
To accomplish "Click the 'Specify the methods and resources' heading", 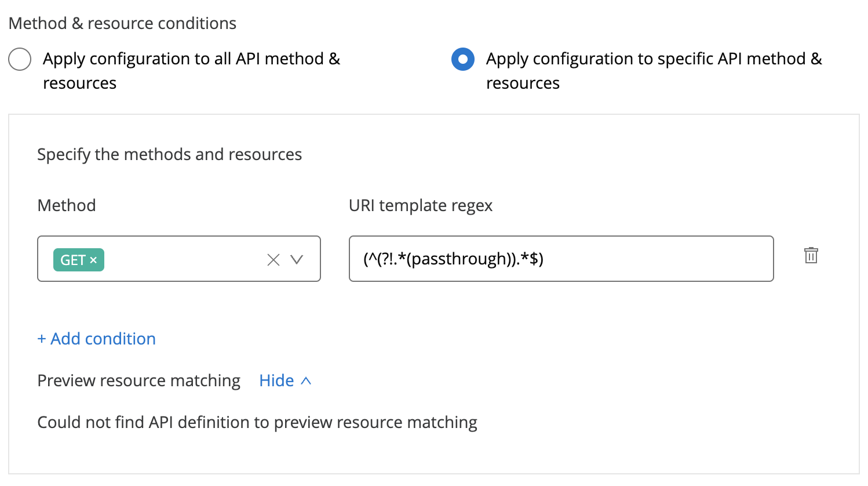I will click(169, 154).
